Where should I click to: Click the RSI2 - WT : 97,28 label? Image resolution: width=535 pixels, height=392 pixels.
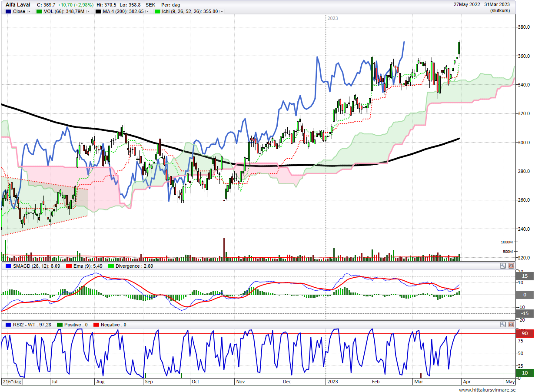(32, 325)
